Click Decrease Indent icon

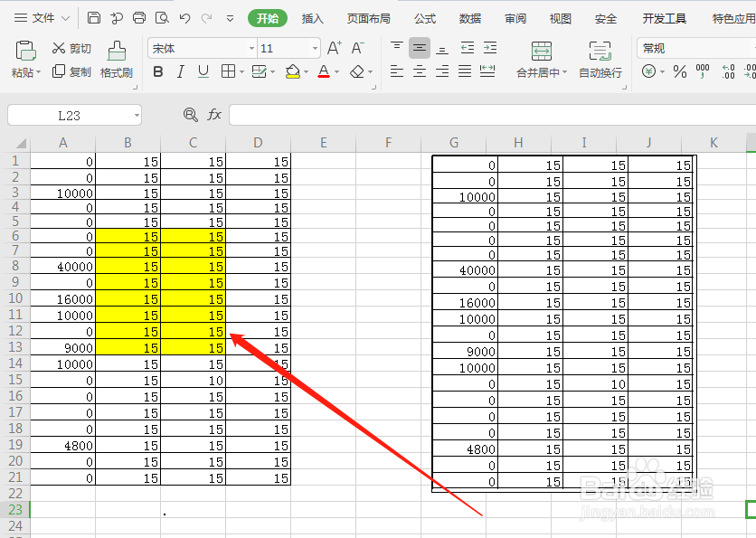468,48
